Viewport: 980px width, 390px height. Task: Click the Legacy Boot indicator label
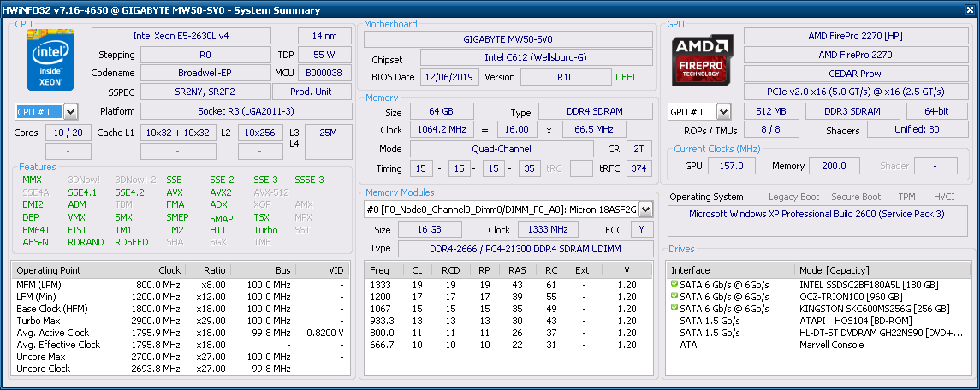point(793,197)
